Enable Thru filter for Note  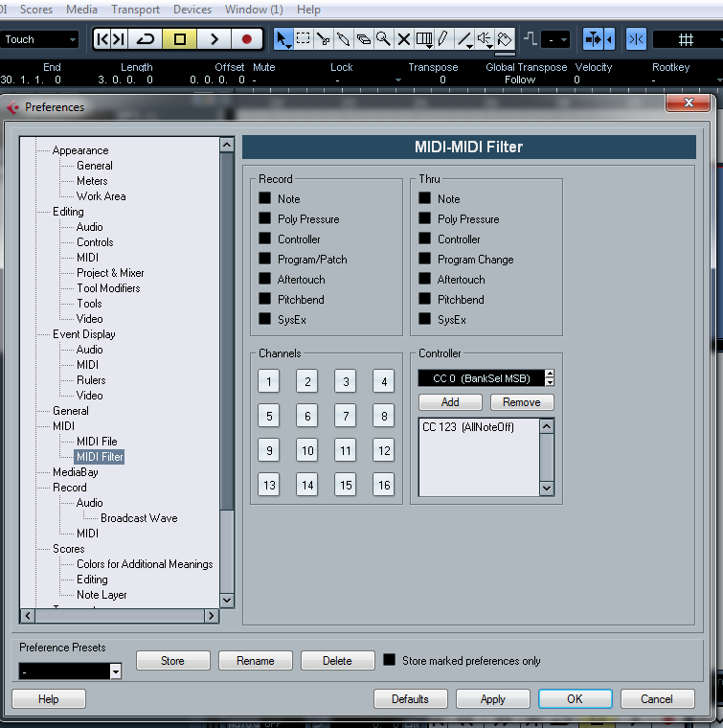[424, 198]
